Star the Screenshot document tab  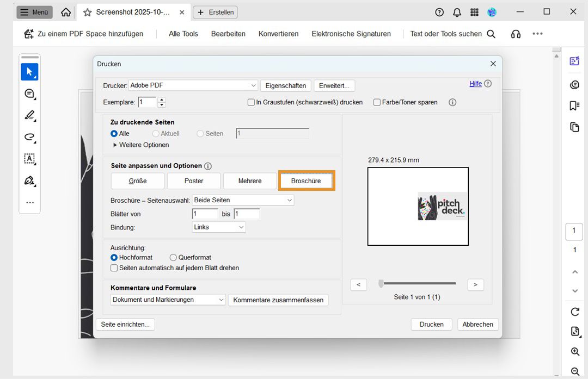pos(87,13)
